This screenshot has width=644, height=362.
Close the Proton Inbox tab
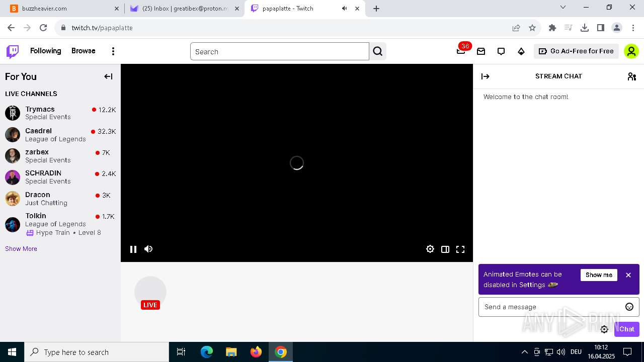coord(237,9)
